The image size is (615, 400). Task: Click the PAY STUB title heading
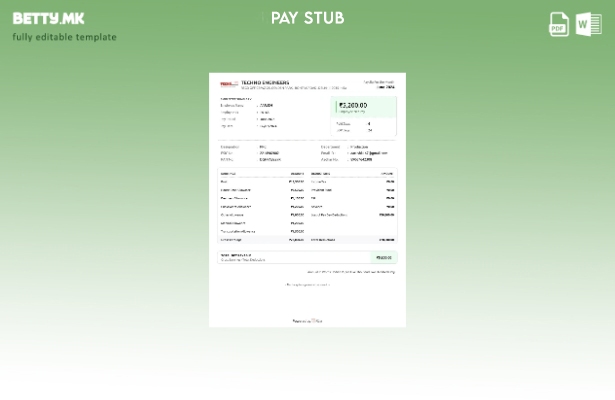pyautogui.click(x=307, y=18)
